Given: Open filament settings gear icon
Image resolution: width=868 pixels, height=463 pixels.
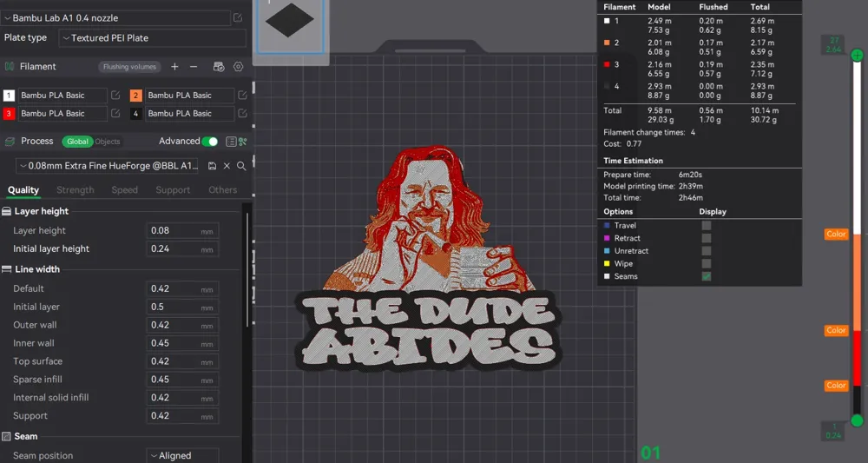Looking at the screenshot, I should (x=238, y=67).
